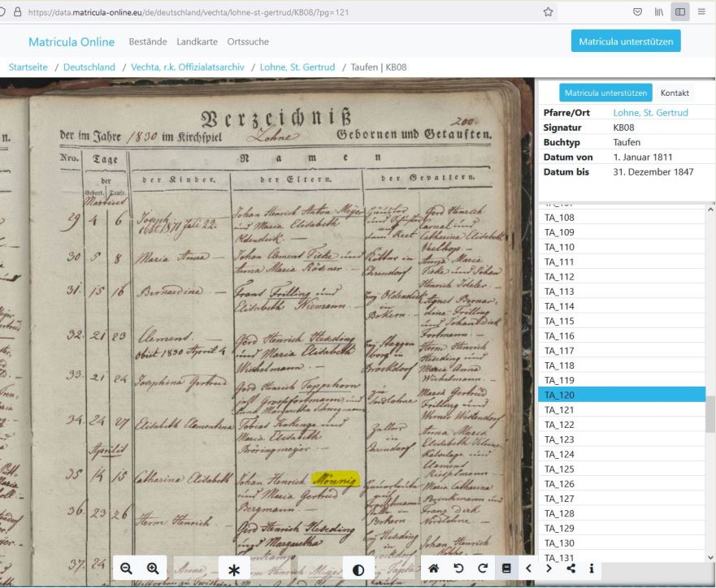
Task: Select page TA_121
Action: [622, 410]
